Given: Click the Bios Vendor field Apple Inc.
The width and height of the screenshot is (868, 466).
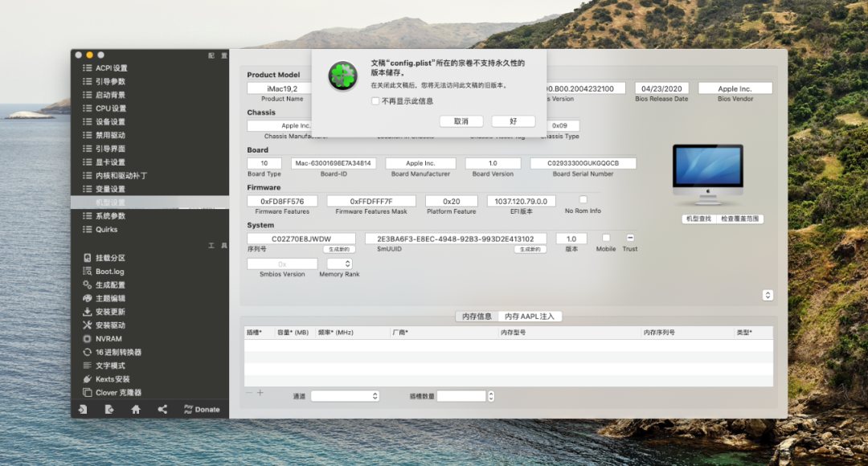Looking at the screenshot, I should [735, 88].
